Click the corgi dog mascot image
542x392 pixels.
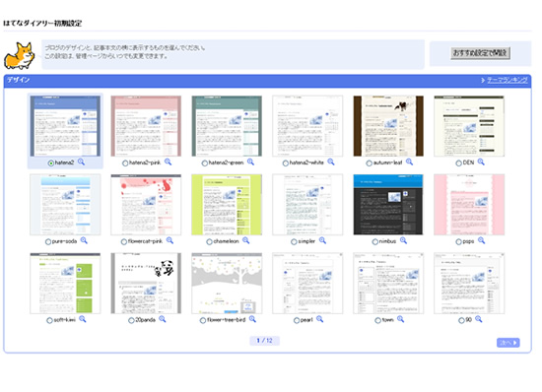tap(20, 55)
